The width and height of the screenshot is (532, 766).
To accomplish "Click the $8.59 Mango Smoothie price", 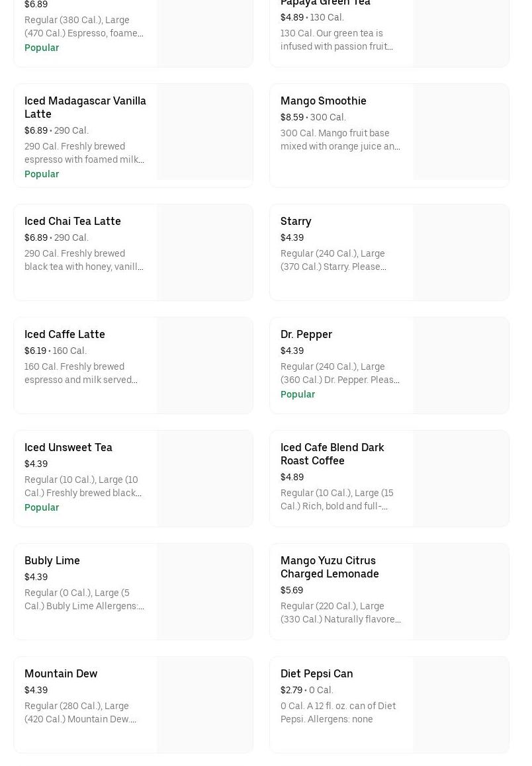I will [x=292, y=117].
